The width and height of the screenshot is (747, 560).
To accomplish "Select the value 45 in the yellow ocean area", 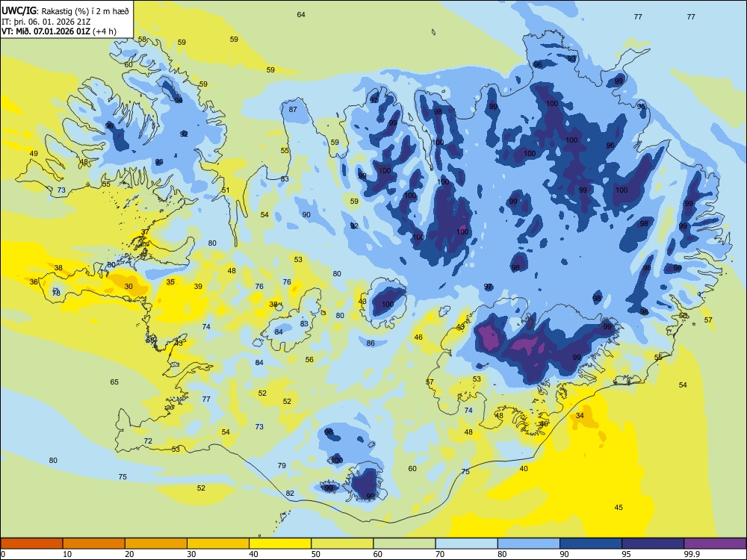I will pyautogui.click(x=619, y=508).
